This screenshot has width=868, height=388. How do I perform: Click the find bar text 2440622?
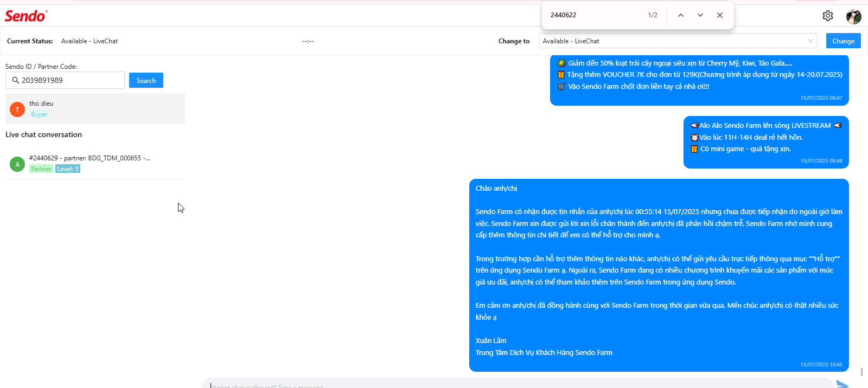pyautogui.click(x=563, y=15)
